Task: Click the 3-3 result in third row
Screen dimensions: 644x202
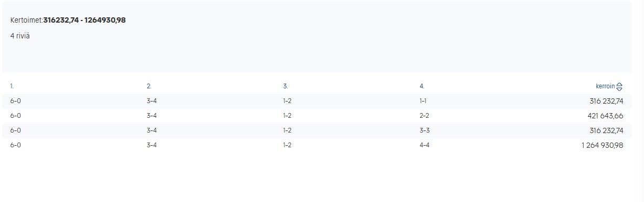Action: tap(424, 130)
